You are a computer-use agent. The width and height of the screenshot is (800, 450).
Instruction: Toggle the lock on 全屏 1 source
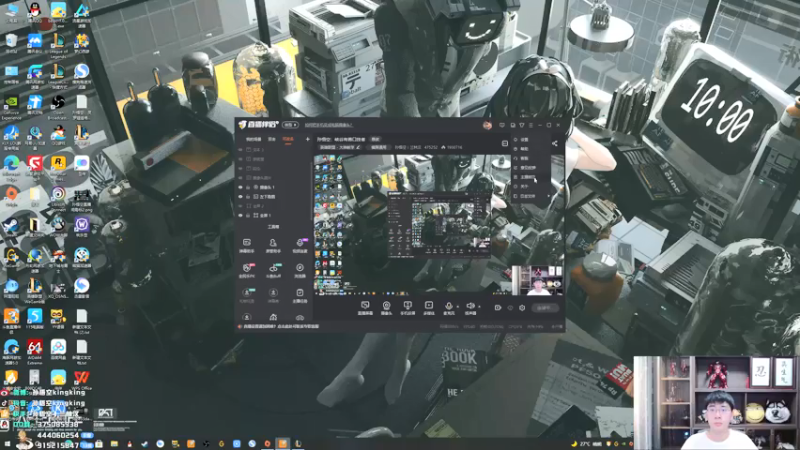[x=248, y=215]
